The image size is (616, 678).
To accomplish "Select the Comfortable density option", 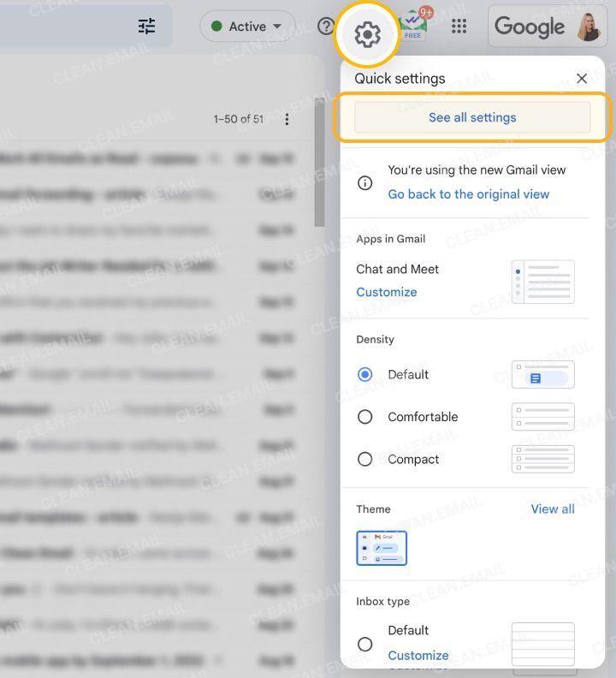I will pyautogui.click(x=365, y=417).
